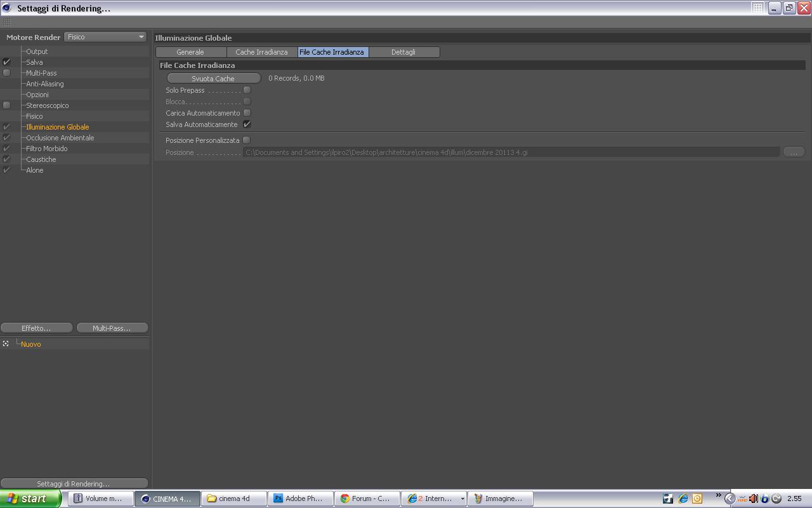812x508 pixels.
Task: Click the orange network tray icon
Action: click(x=742, y=498)
